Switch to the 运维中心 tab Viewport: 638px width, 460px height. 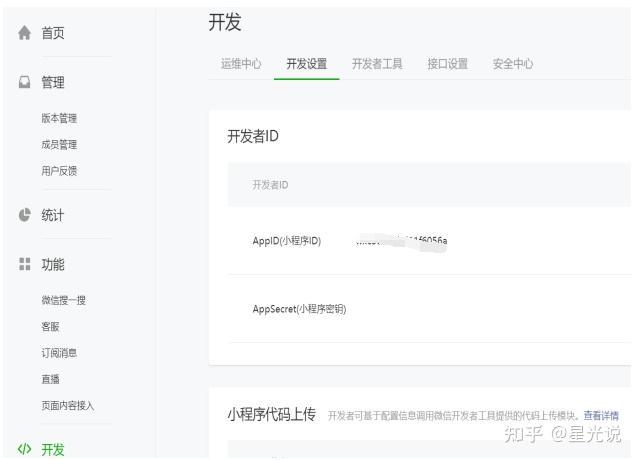click(x=241, y=64)
